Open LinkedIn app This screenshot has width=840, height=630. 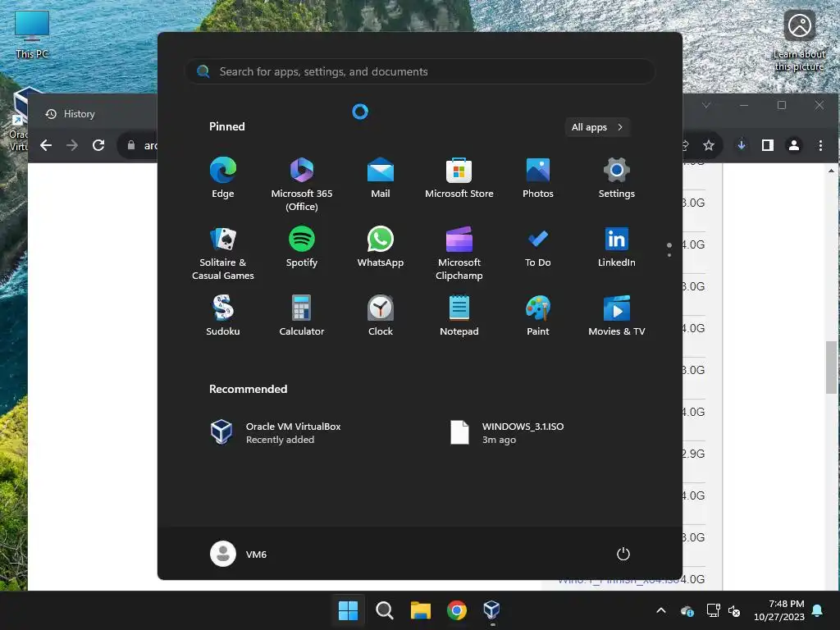point(617,247)
